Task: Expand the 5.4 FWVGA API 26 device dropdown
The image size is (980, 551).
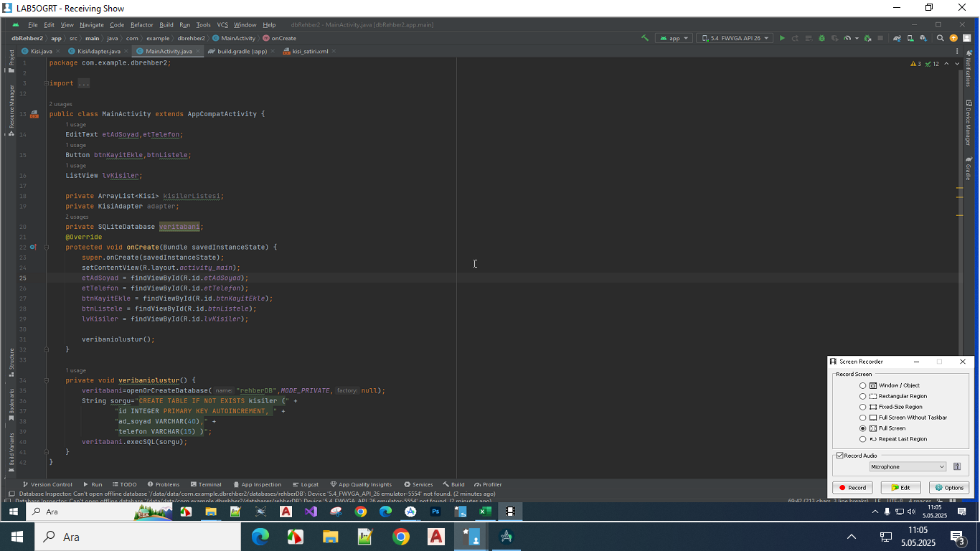Action: (735, 38)
